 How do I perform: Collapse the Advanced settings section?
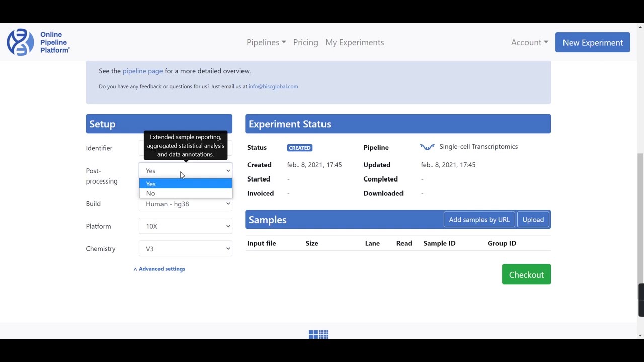point(159,269)
